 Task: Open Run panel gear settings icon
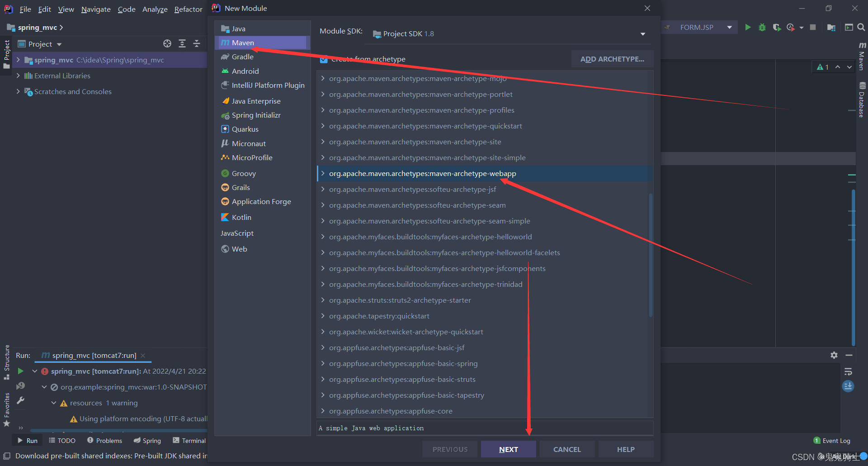click(834, 355)
